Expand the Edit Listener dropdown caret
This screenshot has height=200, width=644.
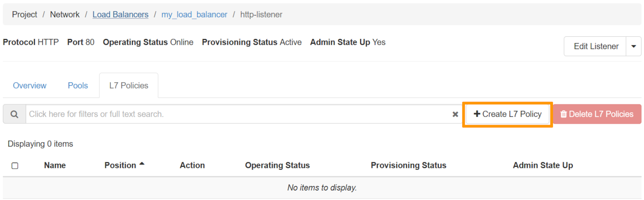pyautogui.click(x=633, y=46)
